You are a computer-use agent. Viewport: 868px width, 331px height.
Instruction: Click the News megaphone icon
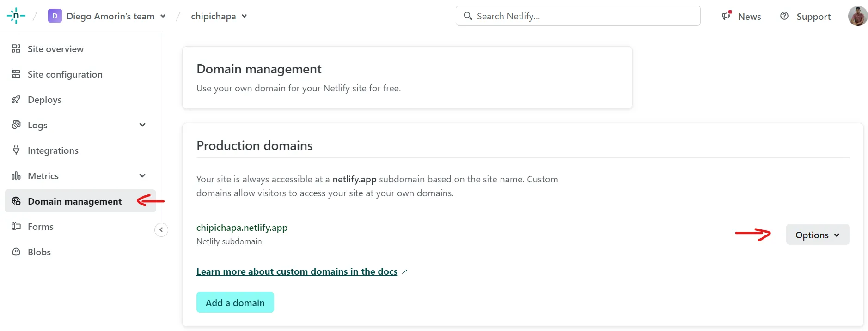(x=727, y=16)
